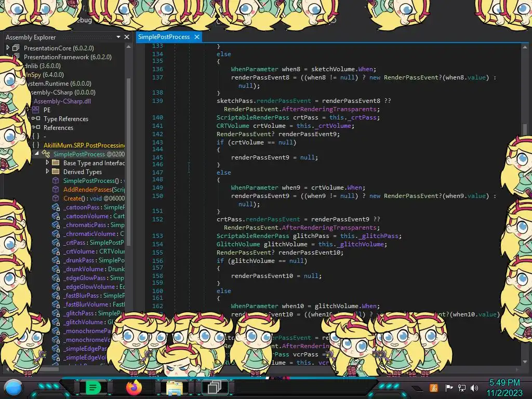Click the Assembly Explorer vertical scrollbar thumb
Viewport: 532px width, 399px height.
coord(129,161)
